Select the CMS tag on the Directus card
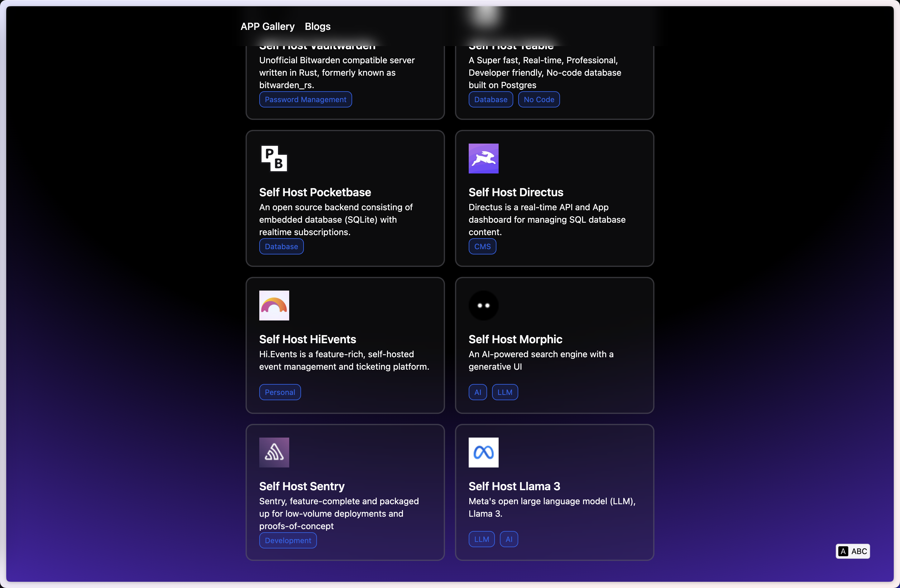The width and height of the screenshot is (900, 588). pos(482,246)
